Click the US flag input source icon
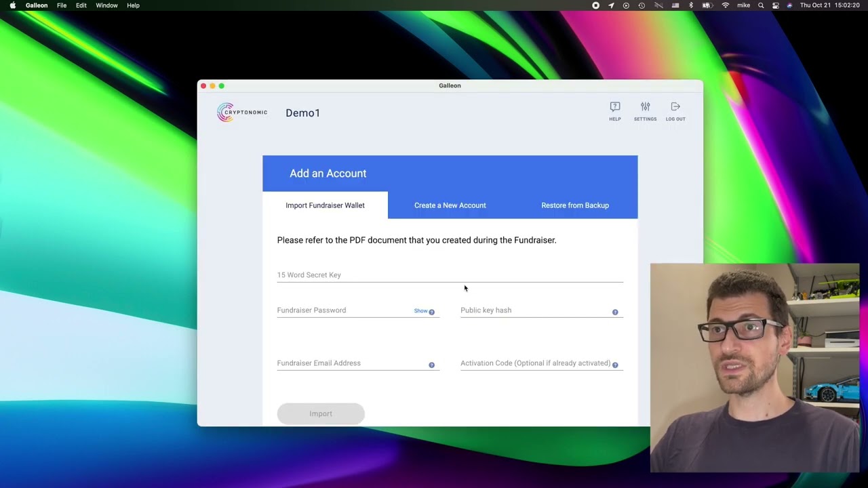This screenshot has width=868, height=488. (675, 5)
